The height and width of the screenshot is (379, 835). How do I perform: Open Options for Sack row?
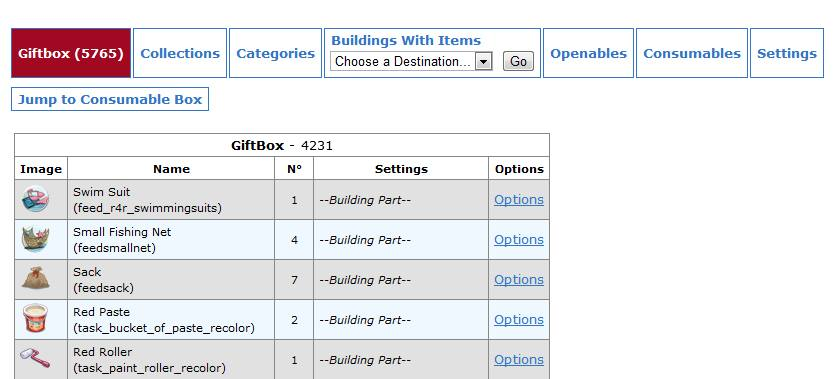click(x=519, y=279)
